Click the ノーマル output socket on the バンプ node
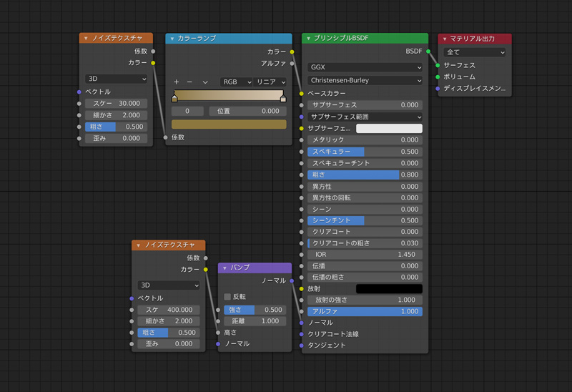 coord(292,280)
